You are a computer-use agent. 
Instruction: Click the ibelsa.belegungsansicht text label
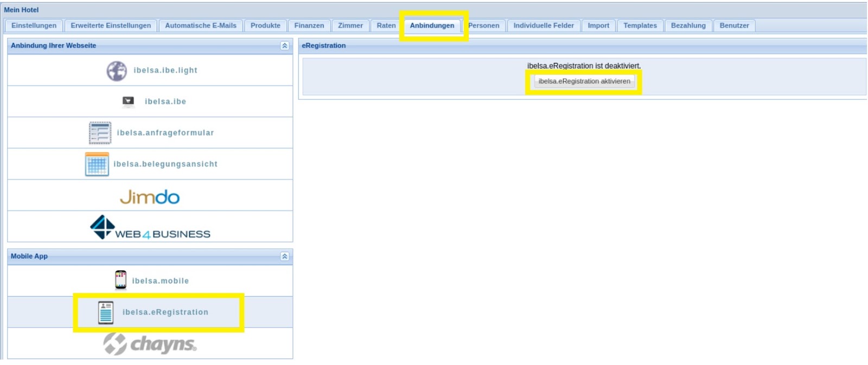(165, 164)
